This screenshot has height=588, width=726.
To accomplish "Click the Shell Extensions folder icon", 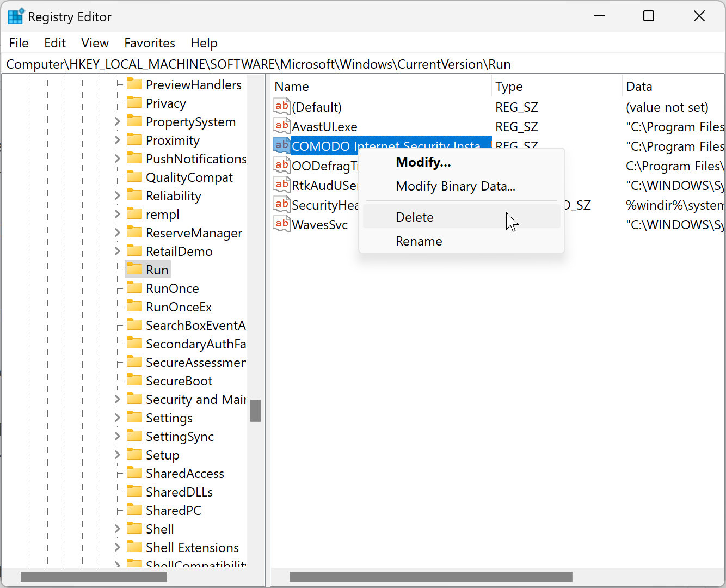I will pos(134,547).
